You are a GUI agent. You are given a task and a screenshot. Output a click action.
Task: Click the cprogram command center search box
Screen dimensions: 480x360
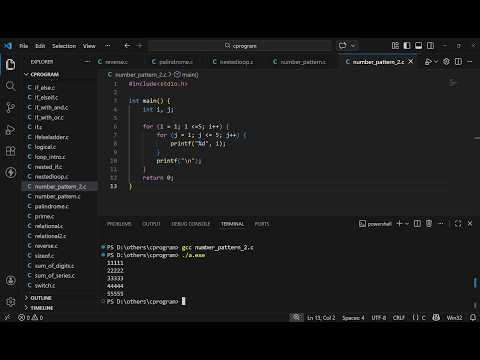pos(240,46)
